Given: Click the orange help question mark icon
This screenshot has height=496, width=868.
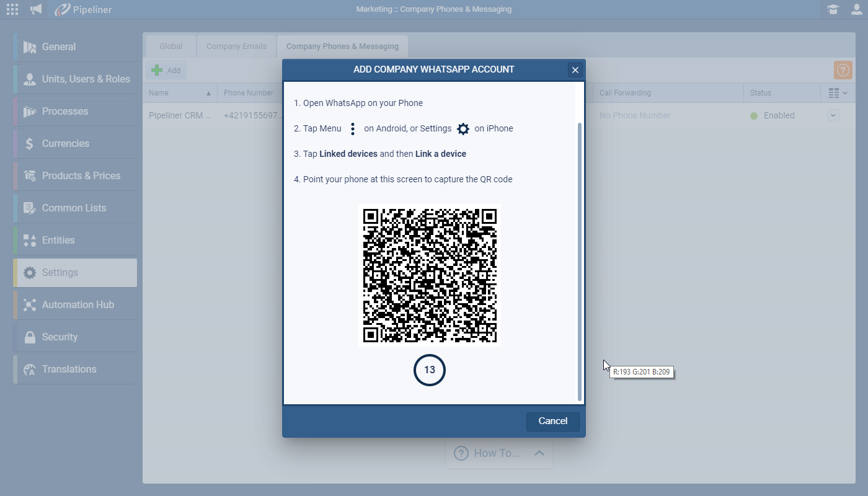Looking at the screenshot, I should (x=843, y=70).
